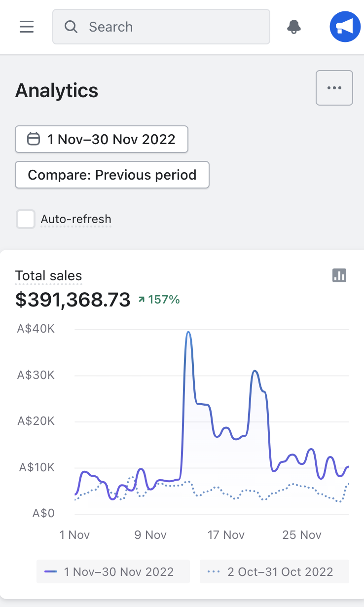Toggle the 1 Nov–30 Nov 2022 legend series
This screenshot has width=364, height=607.
113,572
